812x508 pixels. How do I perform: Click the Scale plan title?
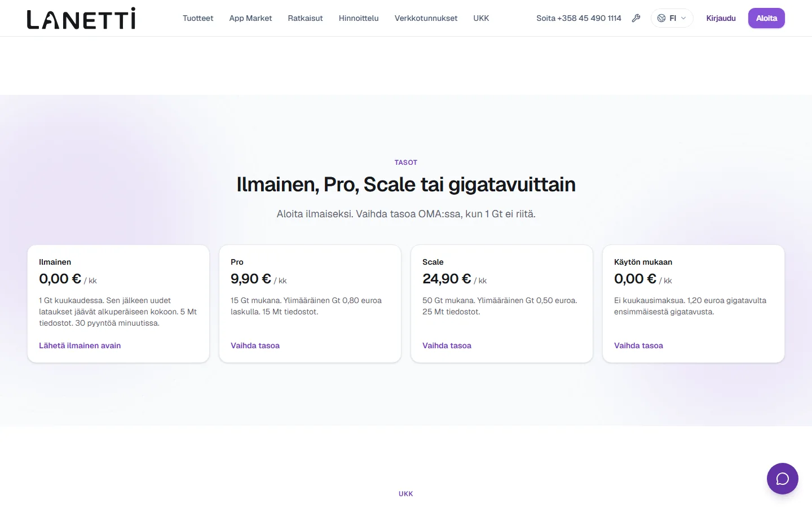click(x=433, y=262)
